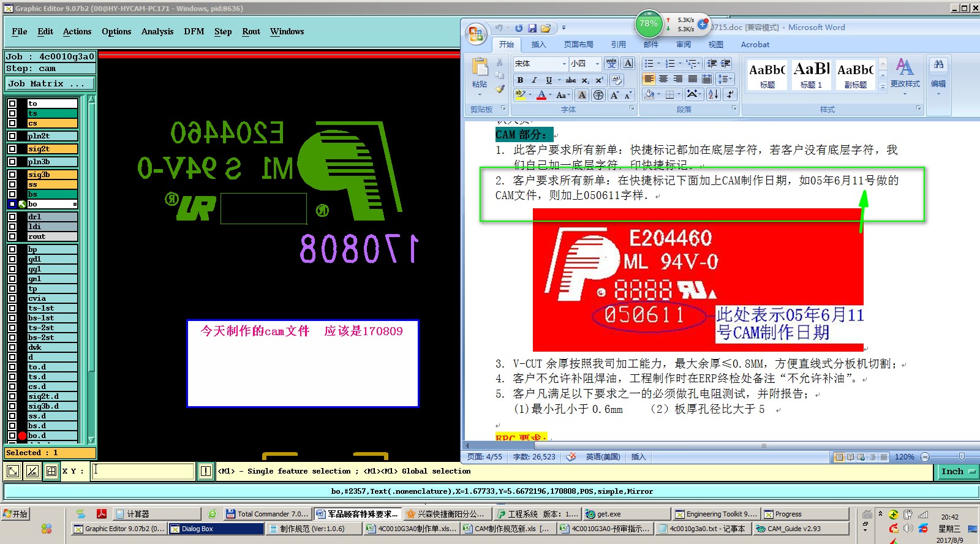
Task: Toggle bold formatting in Word
Action: 519,80
